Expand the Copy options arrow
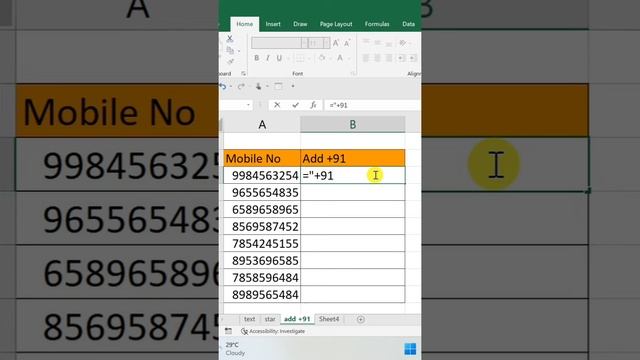 point(238,51)
